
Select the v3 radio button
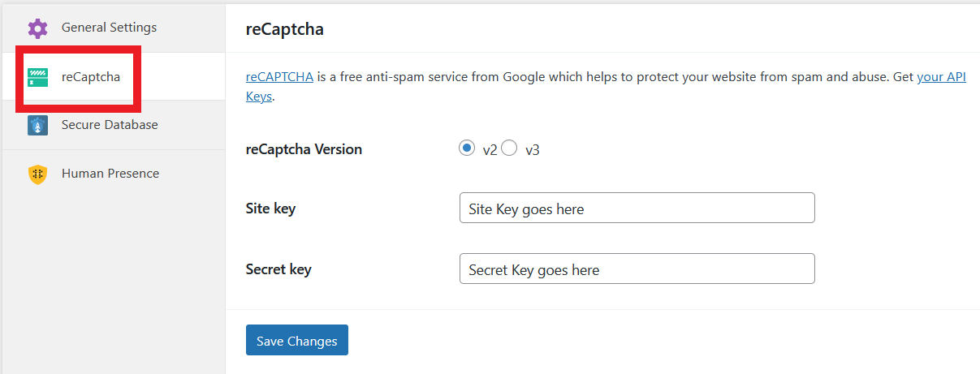[x=509, y=148]
